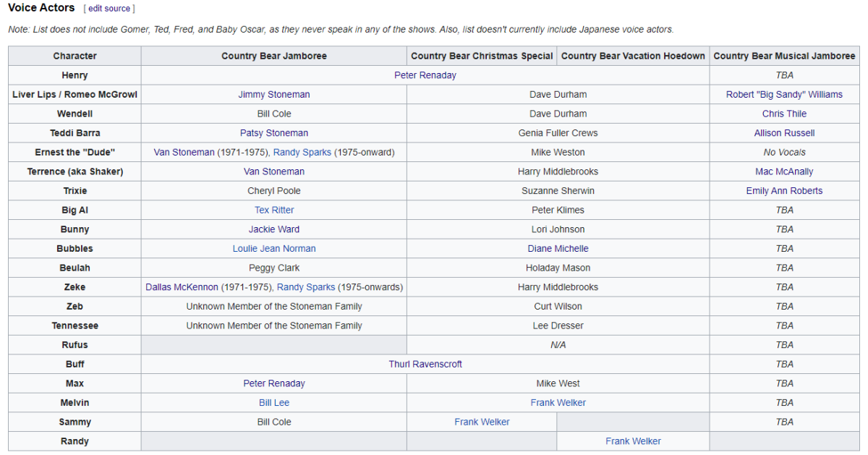Open the Bill Lee link
The height and width of the screenshot is (455, 868).
274,403
